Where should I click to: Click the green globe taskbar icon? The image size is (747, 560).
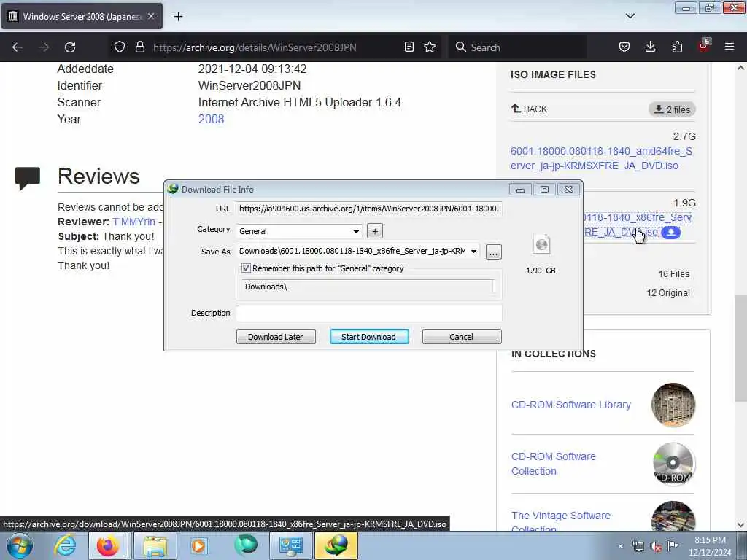[246, 545]
